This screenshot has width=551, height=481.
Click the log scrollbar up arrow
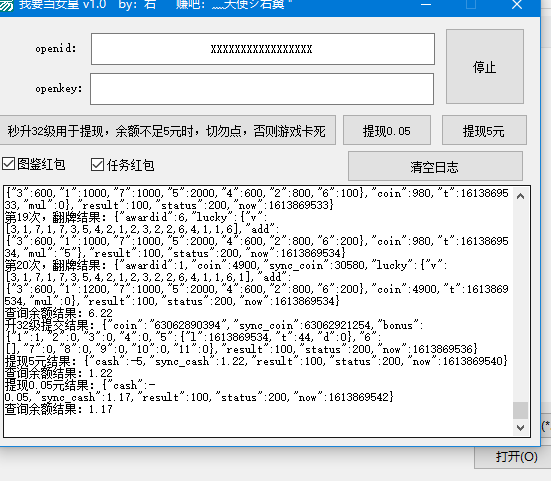pyautogui.click(x=520, y=196)
